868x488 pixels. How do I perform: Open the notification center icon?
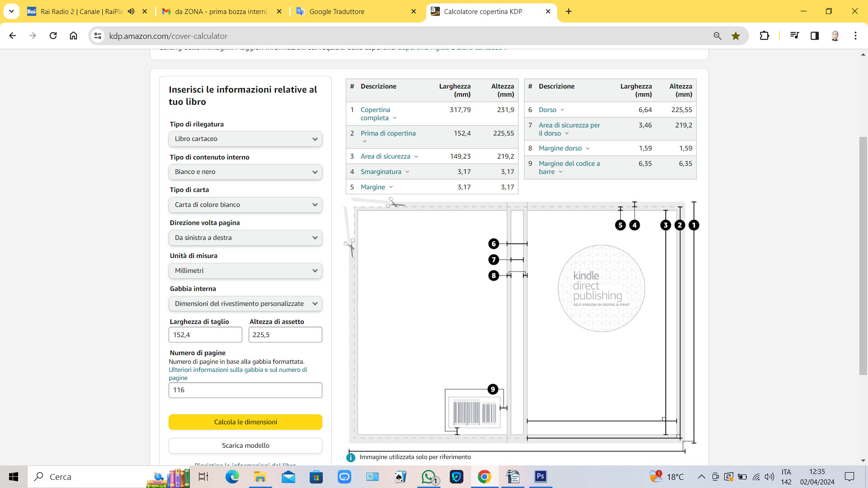pyautogui.click(x=849, y=477)
